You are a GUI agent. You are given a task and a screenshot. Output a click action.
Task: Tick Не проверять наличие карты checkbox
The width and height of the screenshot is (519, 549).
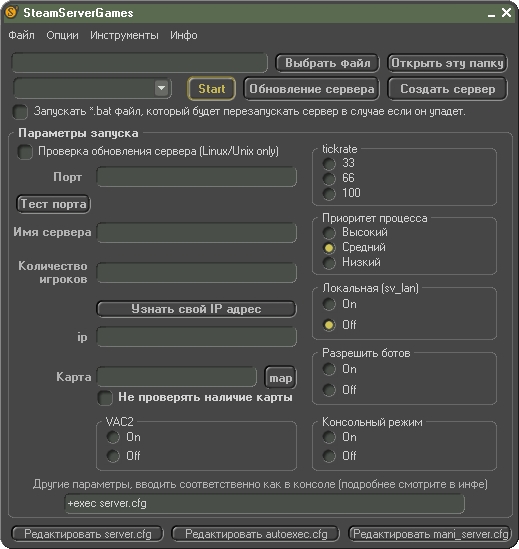(105, 398)
